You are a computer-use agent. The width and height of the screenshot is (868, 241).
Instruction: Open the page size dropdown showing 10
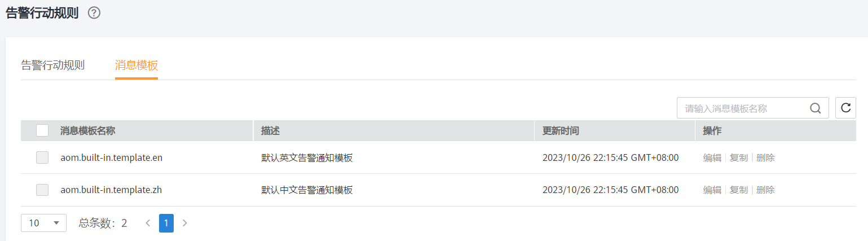tap(43, 223)
